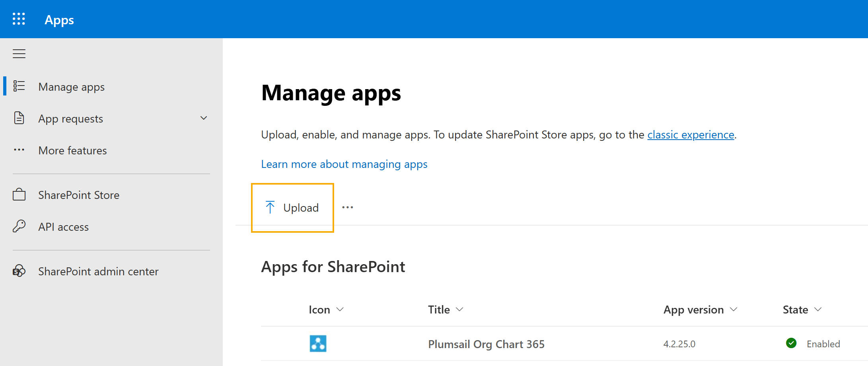Select the Plumsail Org Chart 365 title
The height and width of the screenshot is (366, 868).
(486, 344)
